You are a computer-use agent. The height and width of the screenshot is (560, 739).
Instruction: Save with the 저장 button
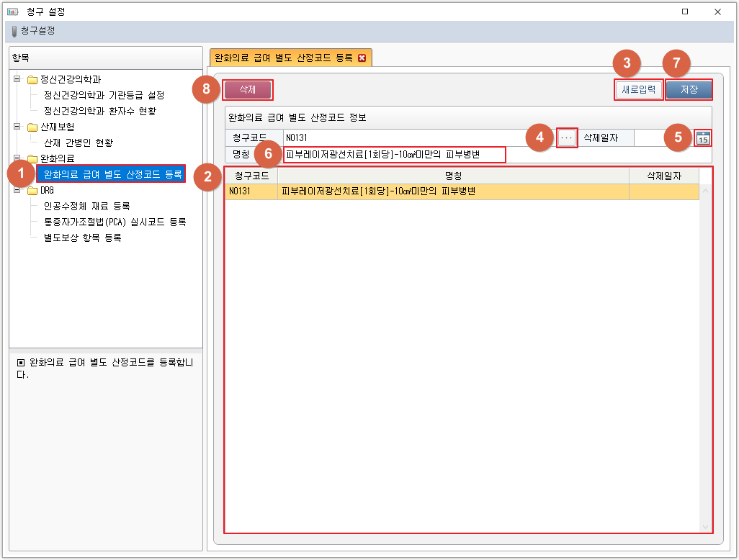point(689,90)
